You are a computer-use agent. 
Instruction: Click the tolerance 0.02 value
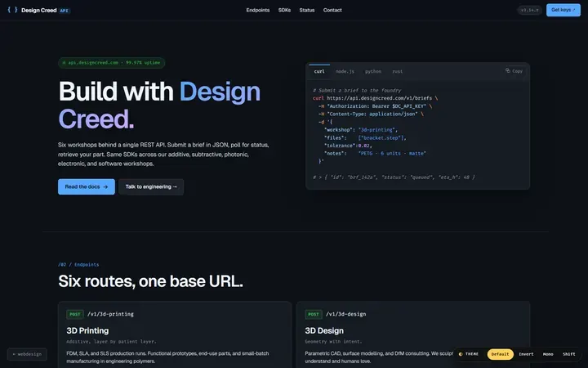click(x=363, y=146)
